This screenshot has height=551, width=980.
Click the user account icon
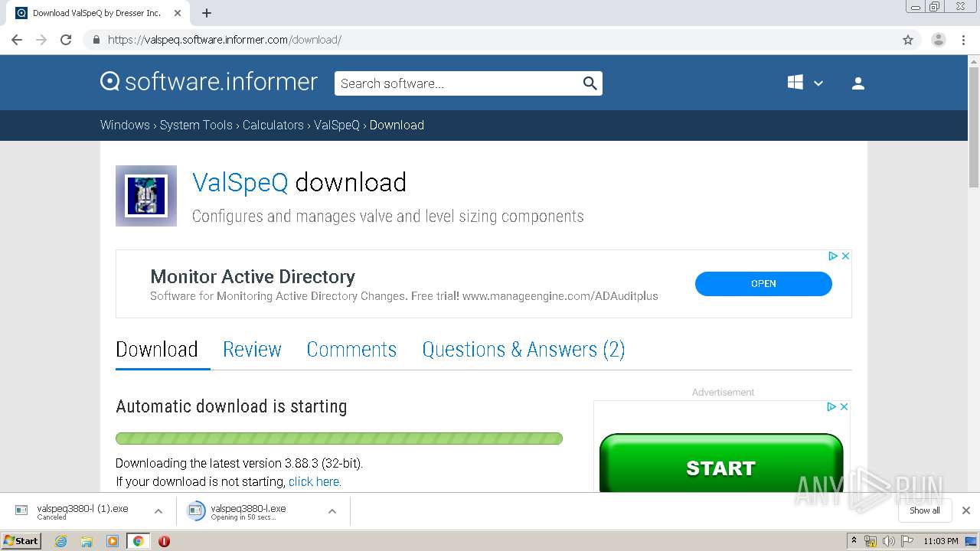pyautogui.click(x=858, y=83)
